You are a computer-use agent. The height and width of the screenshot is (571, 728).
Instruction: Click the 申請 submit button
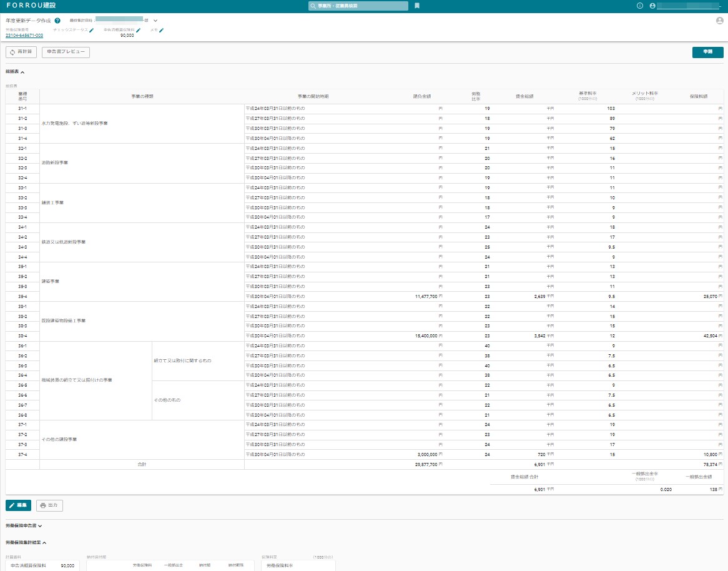coord(707,52)
